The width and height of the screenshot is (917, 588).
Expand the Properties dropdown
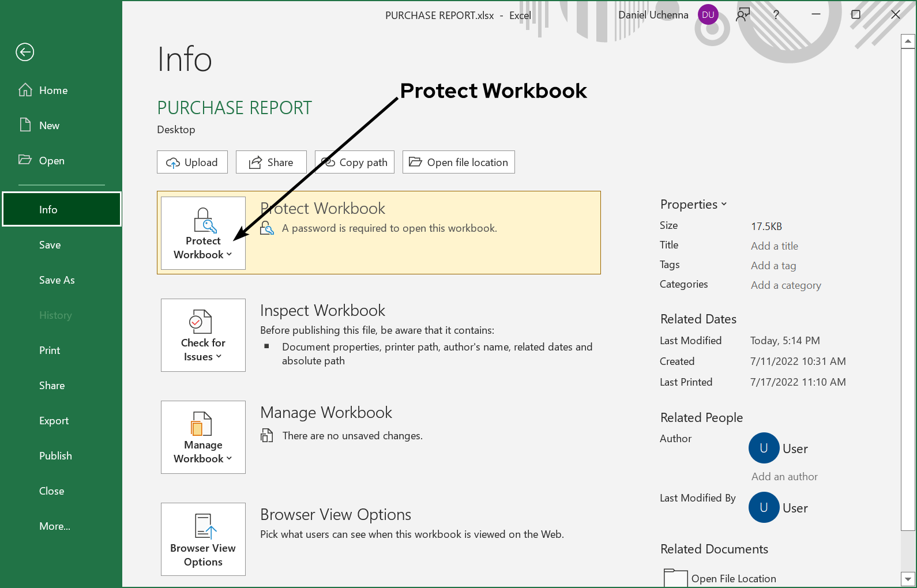click(694, 204)
